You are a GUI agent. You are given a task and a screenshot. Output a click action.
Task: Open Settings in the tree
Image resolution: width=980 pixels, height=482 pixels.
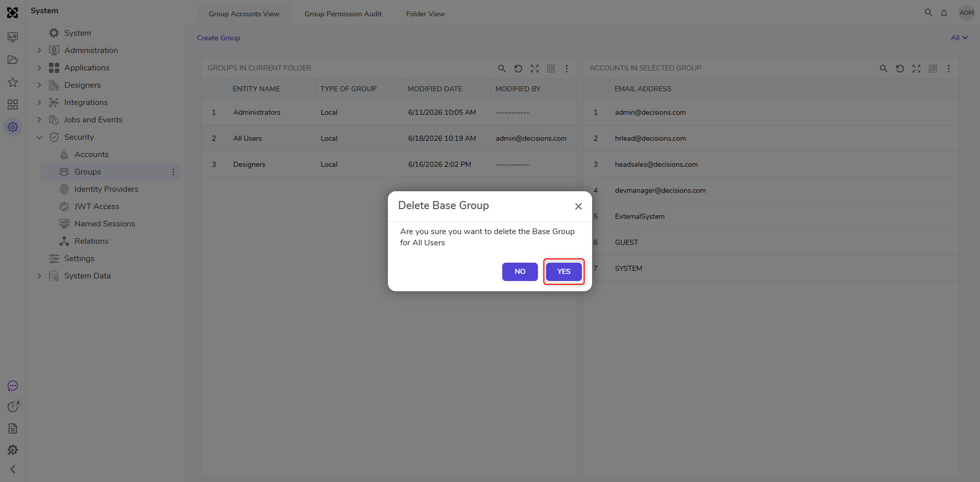(79, 259)
